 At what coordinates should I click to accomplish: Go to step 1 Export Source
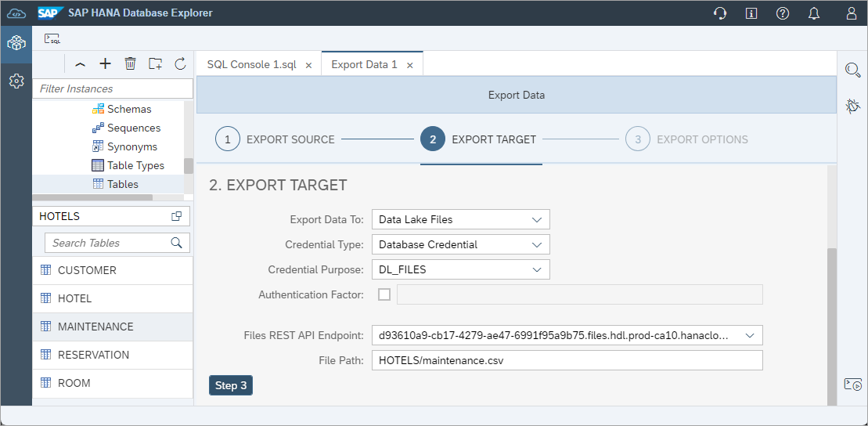[276, 139]
